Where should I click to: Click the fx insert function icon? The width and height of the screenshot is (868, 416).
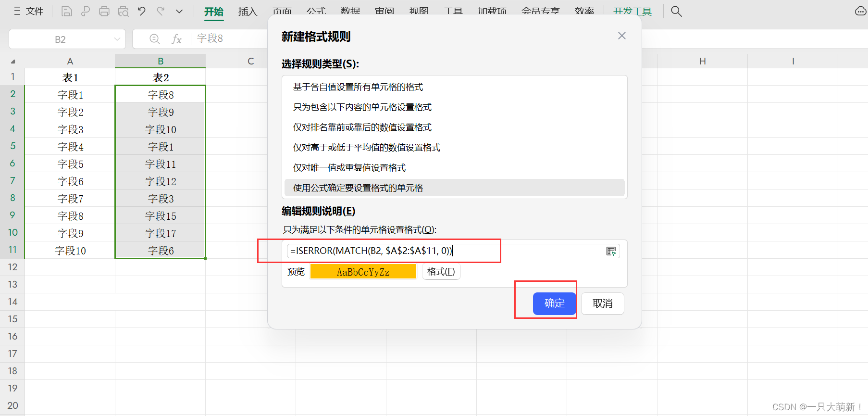(x=177, y=39)
